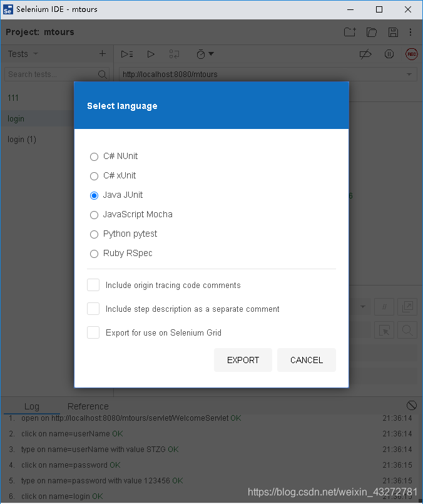The image size is (423, 504).
Task: Clear the log icon
Action: (x=412, y=405)
